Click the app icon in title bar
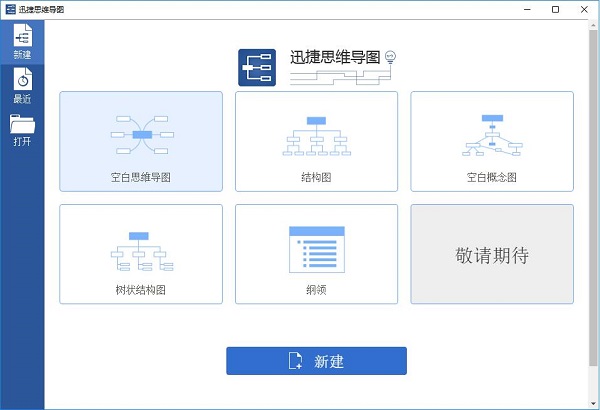 coord(10,9)
